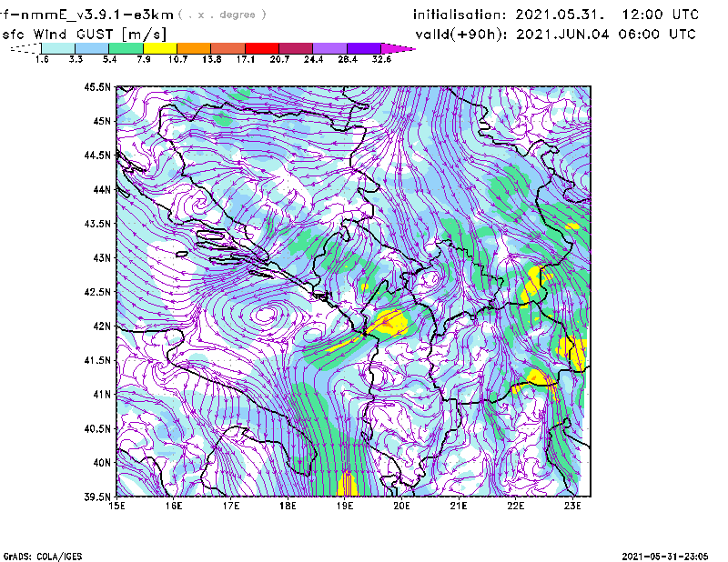Click the '17E' longitude label

click(x=231, y=506)
